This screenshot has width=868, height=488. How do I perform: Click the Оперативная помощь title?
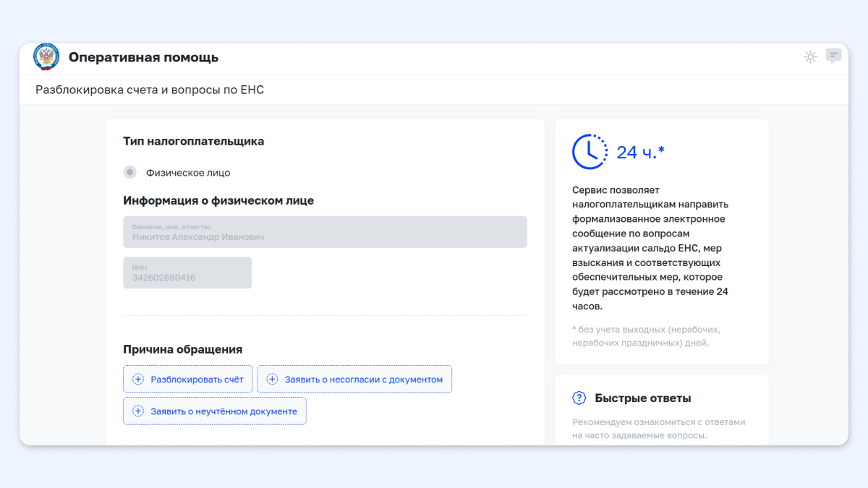coord(143,58)
